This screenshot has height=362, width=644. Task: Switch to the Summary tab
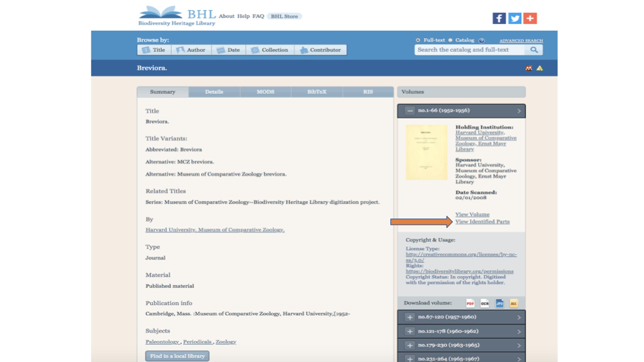(162, 92)
